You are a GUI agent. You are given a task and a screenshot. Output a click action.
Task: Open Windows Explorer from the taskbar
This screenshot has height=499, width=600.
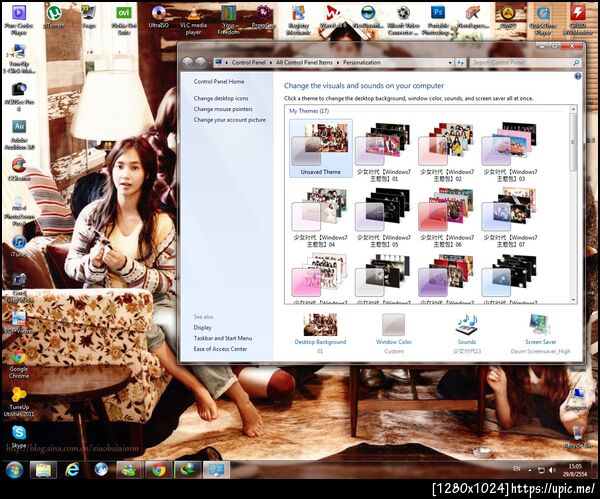click(x=43, y=470)
